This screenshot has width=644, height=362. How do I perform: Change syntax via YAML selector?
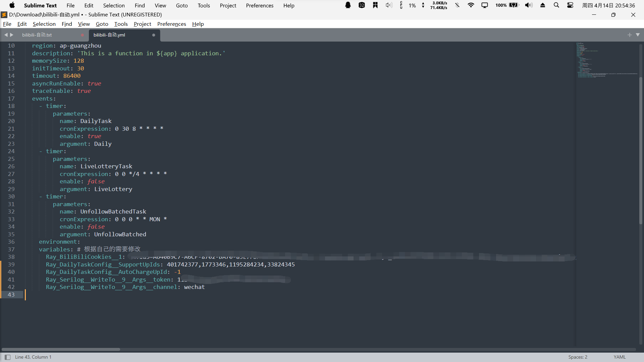pos(620,357)
